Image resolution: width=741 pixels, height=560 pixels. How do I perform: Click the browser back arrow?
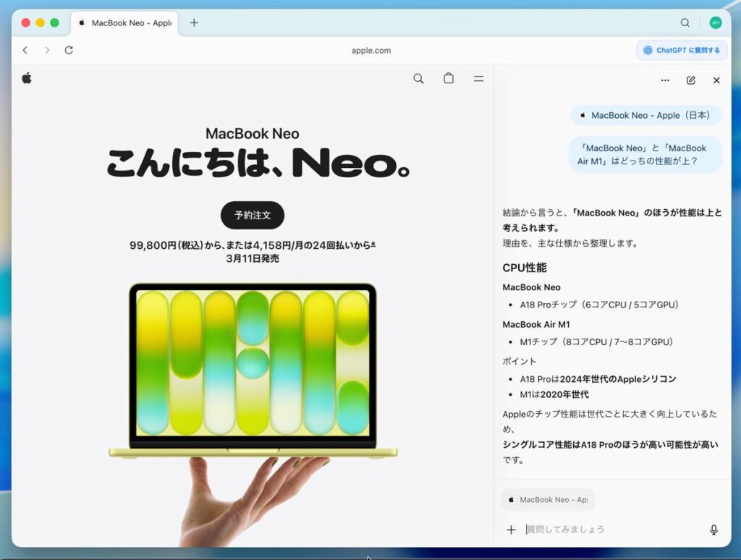(x=25, y=51)
